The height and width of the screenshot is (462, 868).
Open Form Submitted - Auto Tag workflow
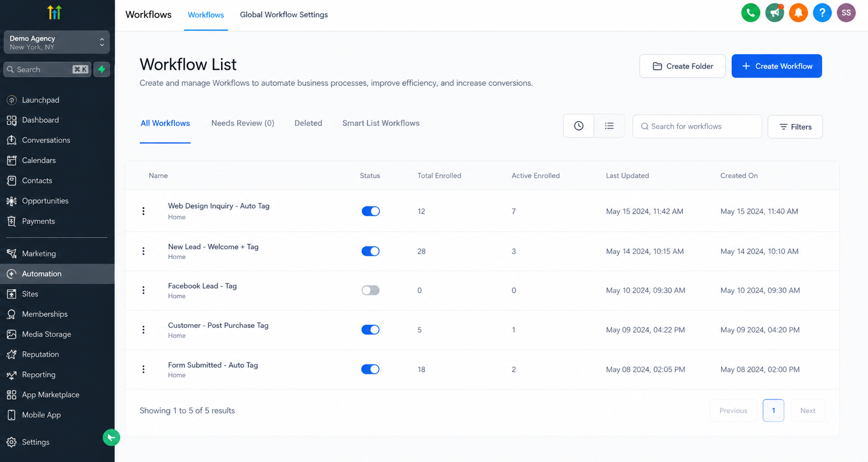click(x=213, y=365)
